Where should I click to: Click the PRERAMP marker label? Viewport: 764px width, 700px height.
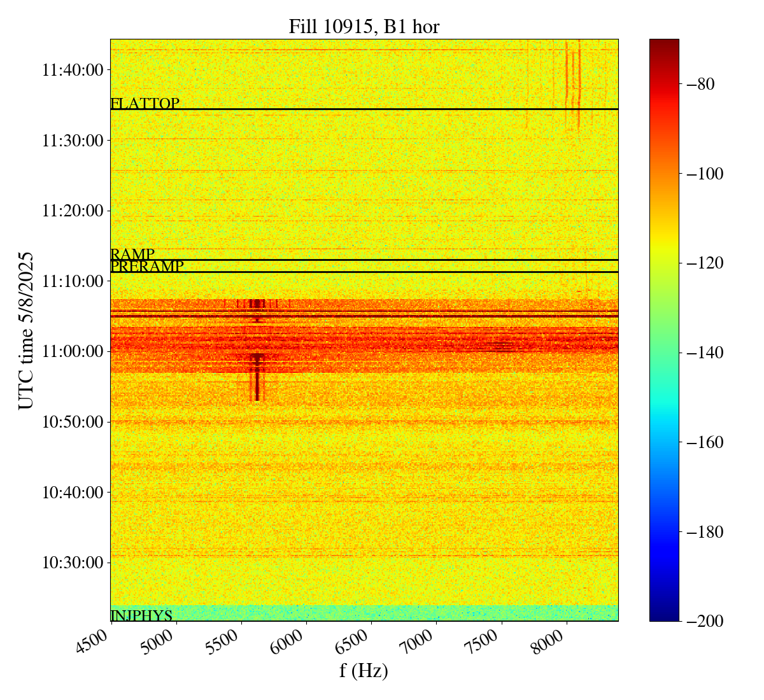click(147, 267)
